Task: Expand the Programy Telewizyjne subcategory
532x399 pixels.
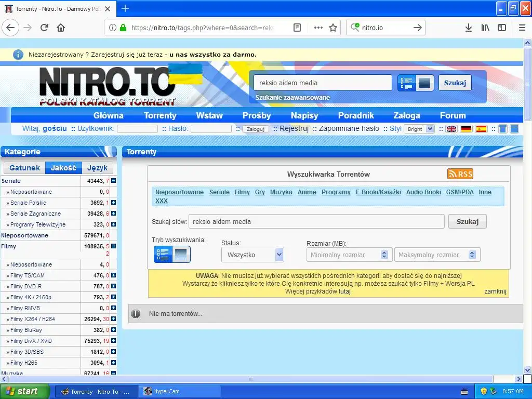Action: (114, 224)
